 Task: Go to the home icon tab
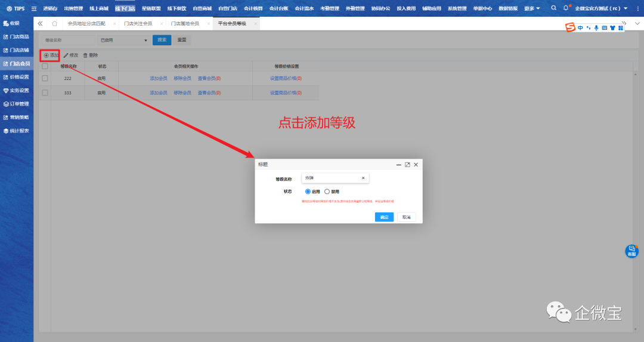click(55, 23)
